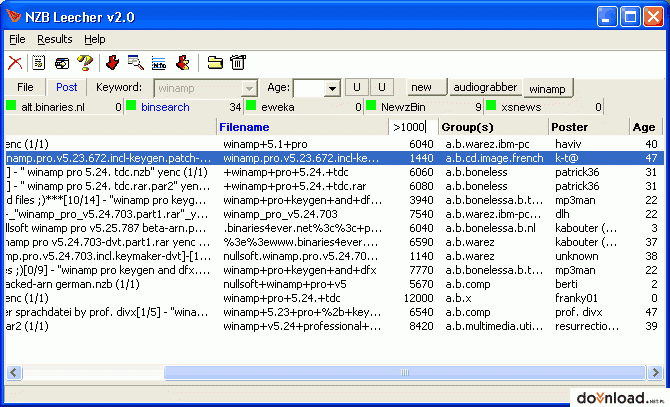Switch to the Post search tab

(x=67, y=87)
